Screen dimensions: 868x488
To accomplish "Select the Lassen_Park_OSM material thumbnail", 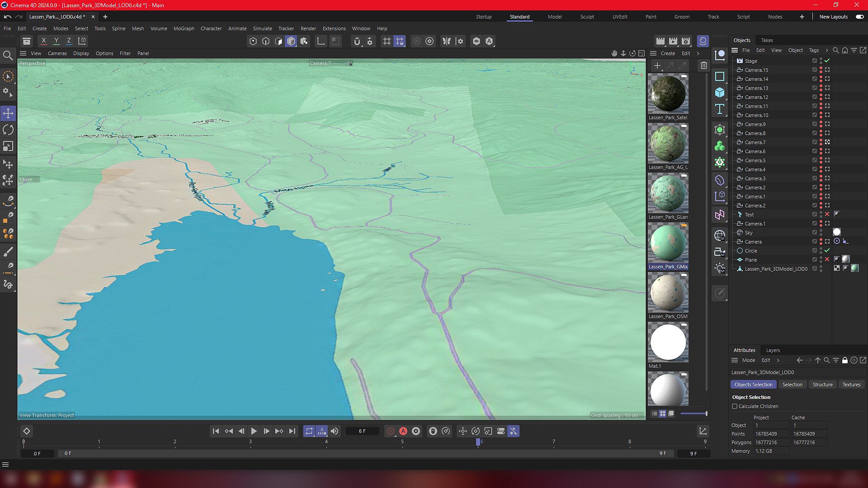I will coord(668,292).
